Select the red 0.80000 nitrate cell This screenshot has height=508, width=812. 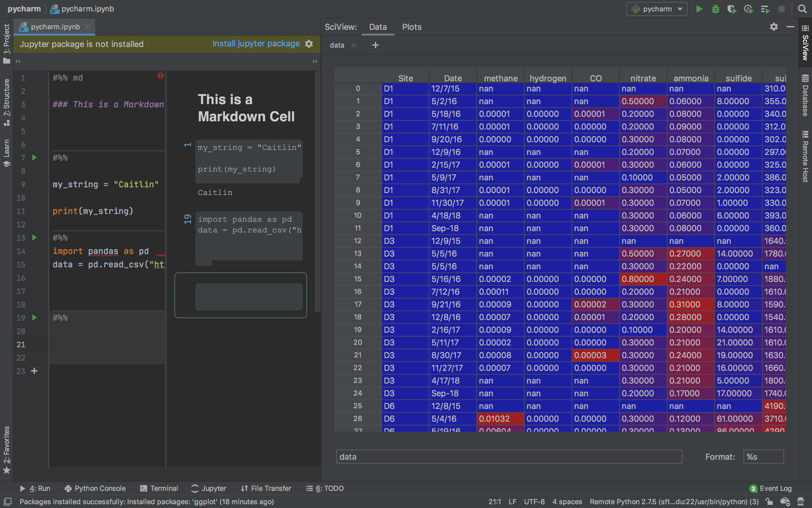coord(643,279)
